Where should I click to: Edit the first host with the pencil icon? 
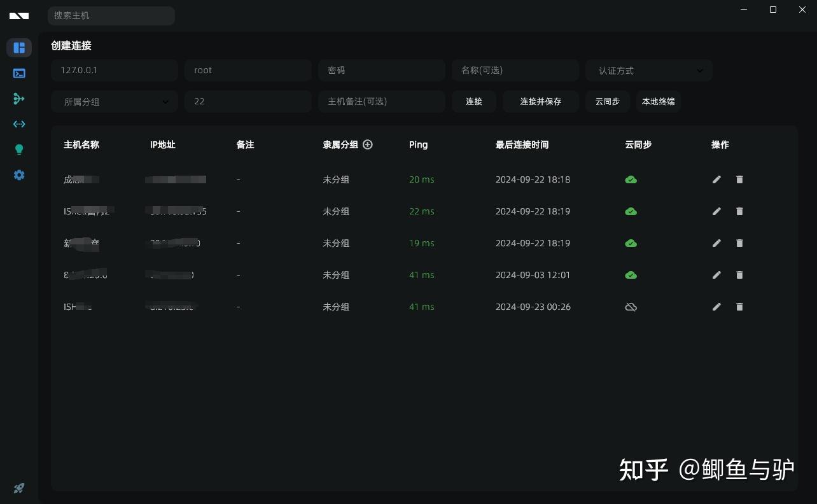pos(716,179)
